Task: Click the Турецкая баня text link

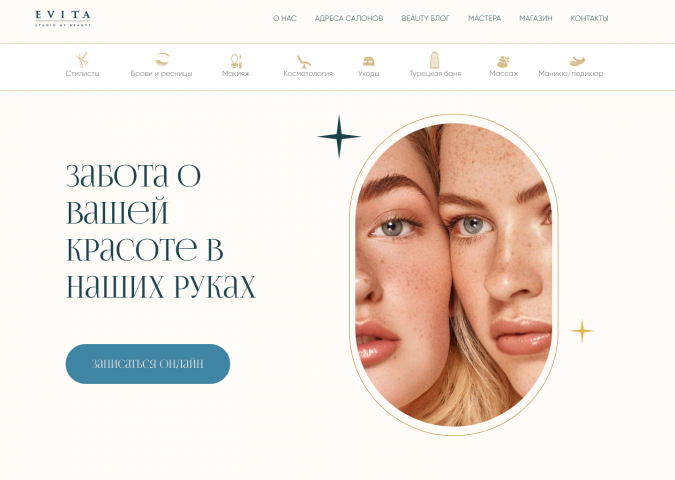Action: point(435,74)
